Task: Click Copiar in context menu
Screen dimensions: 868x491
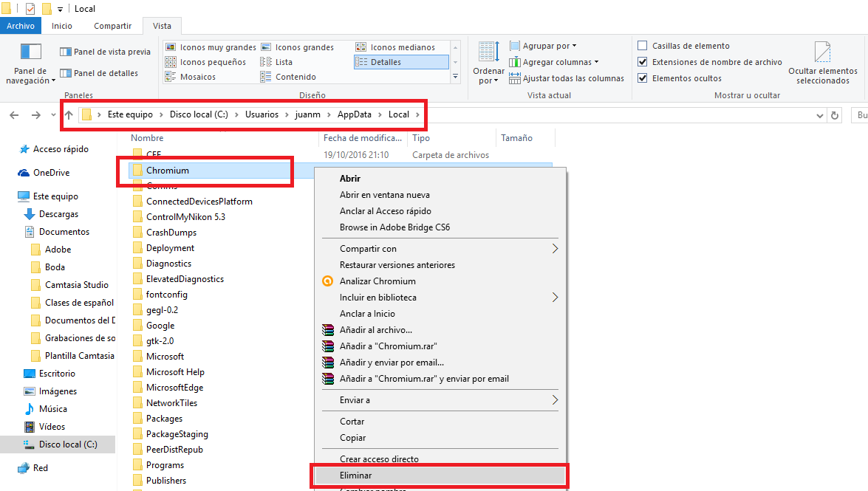Action: click(x=352, y=437)
